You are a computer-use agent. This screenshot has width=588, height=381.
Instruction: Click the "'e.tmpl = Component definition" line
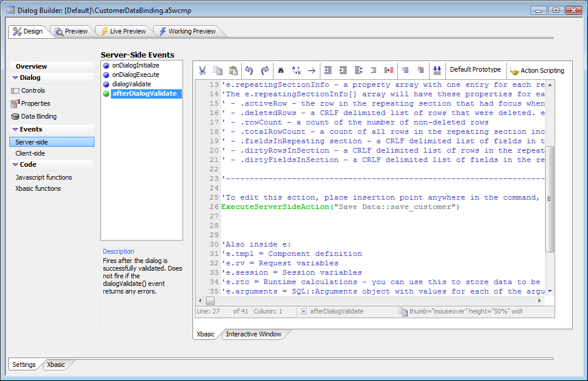click(x=292, y=254)
